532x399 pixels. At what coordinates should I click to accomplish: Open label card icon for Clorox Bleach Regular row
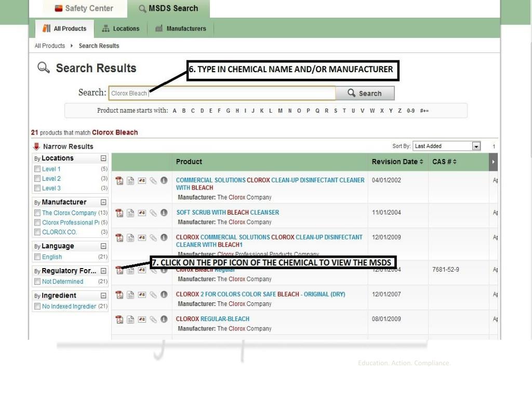point(142,270)
